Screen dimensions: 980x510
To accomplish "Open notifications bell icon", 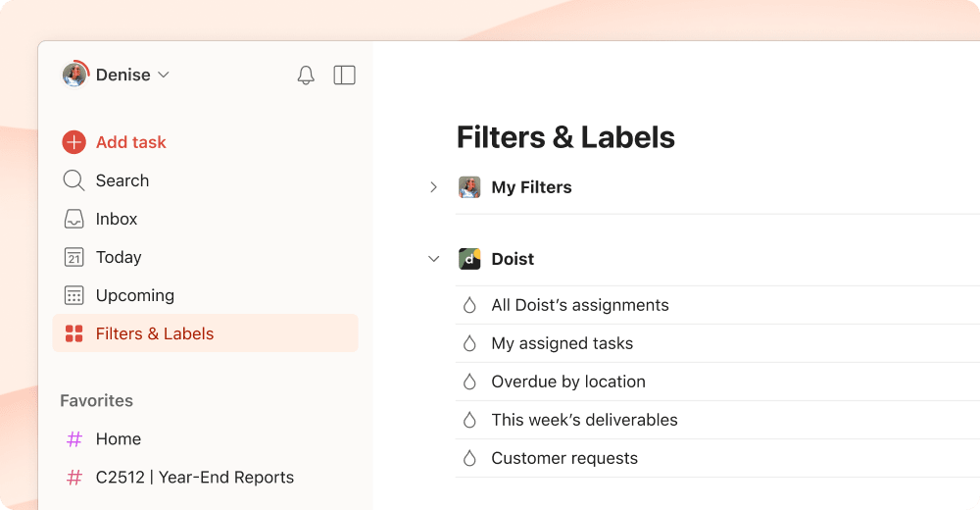I will tap(306, 76).
